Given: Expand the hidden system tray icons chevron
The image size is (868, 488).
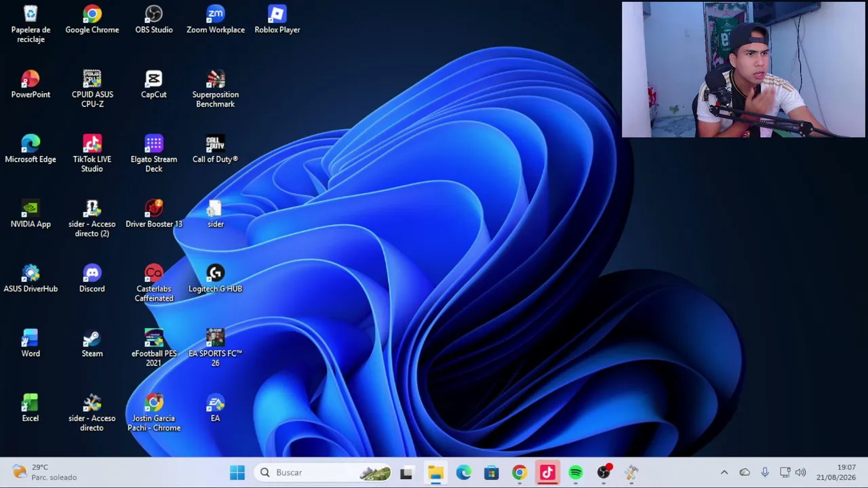Looking at the screenshot, I should [x=724, y=472].
